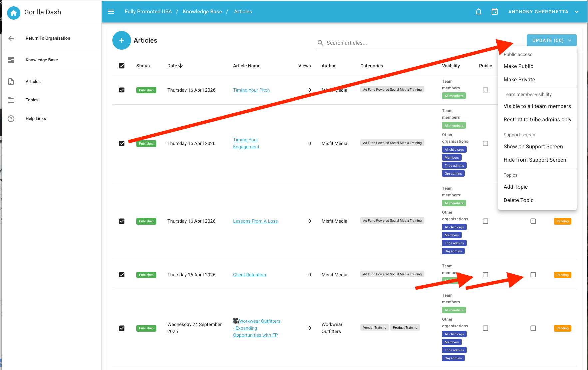Uncheck the Timing Your Engagement row checkbox
Image resolution: width=588 pixels, height=370 pixels.
(x=122, y=144)
